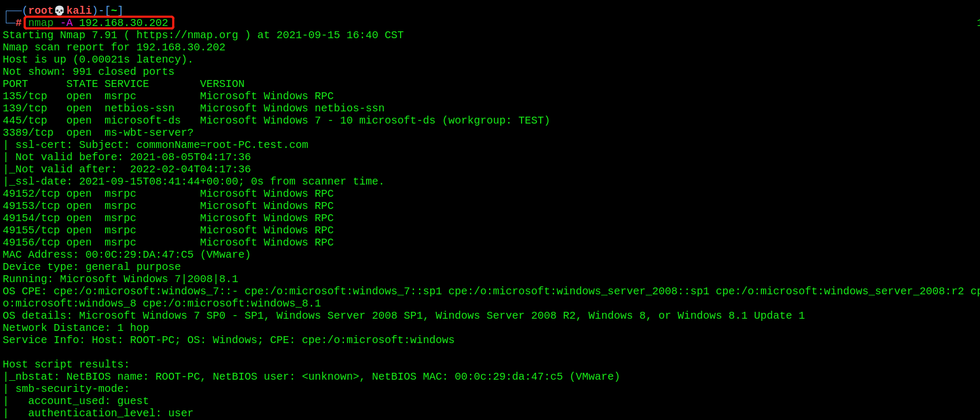Click the 'OS details:' line
The image size is (980, 420).
[x=404, y=316]
